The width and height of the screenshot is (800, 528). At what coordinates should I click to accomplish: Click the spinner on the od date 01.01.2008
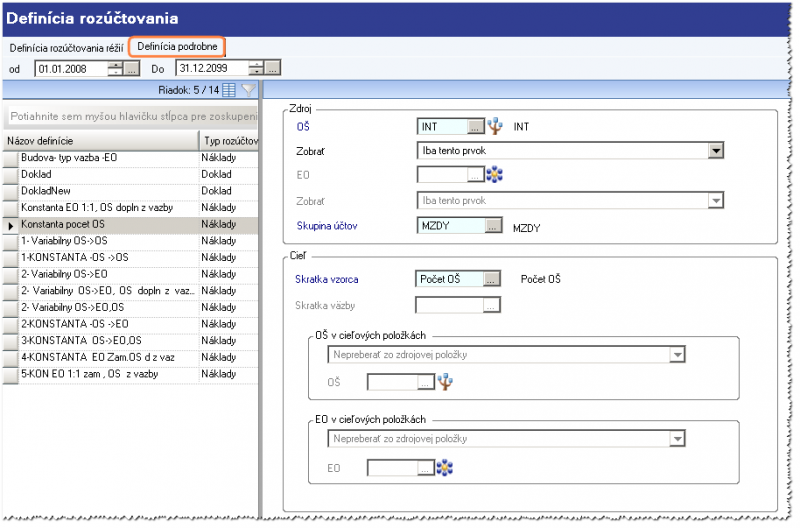[115, 68]
